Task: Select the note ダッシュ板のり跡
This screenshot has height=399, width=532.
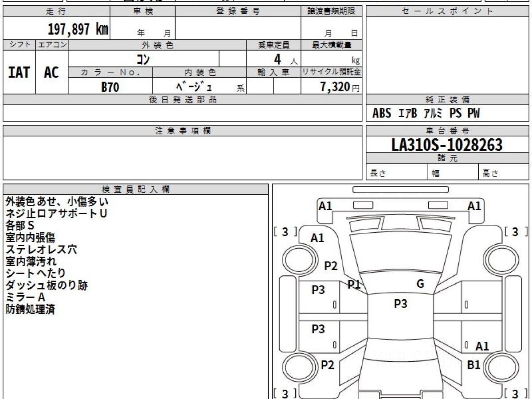Action: 47,286
